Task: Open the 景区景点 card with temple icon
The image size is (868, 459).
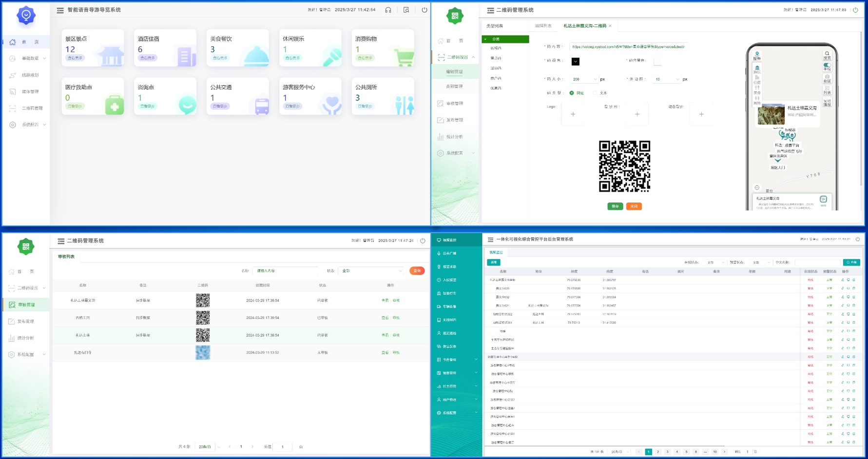Action: pyautogui.click(x=93, y=48)
